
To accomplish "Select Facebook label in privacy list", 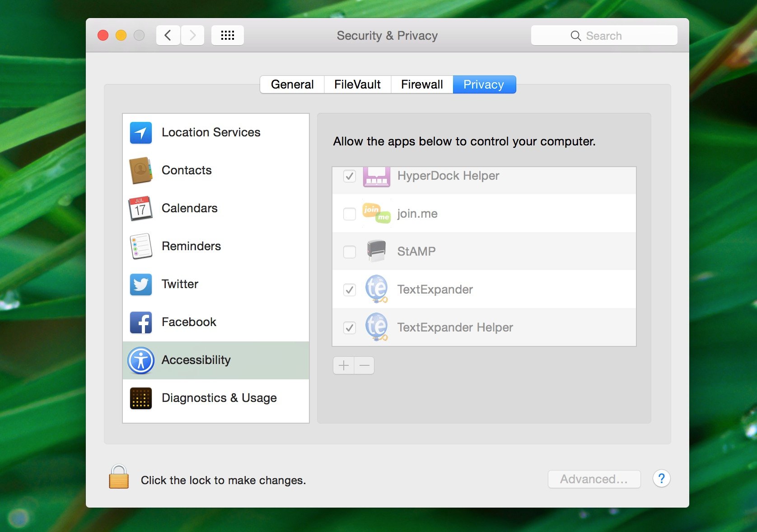I will [189, 322].
